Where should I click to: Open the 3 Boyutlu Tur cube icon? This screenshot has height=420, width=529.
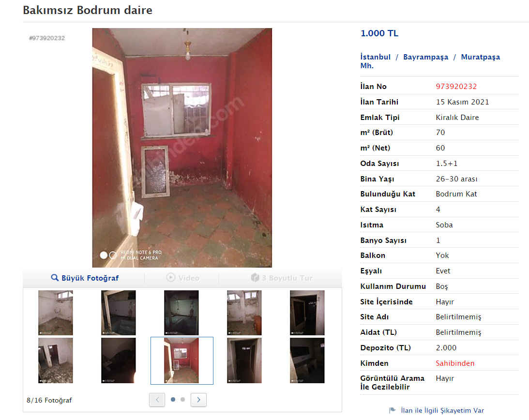pyautogui.click(x=255, y=277)
